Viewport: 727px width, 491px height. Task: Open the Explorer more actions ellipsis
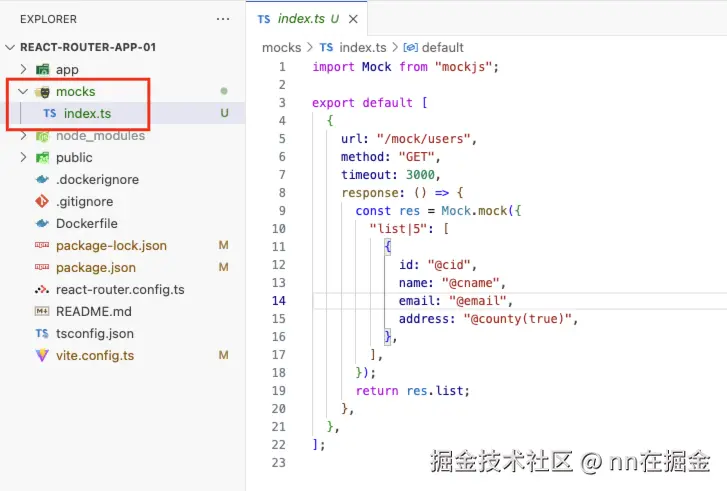click(x=223, y=19)
